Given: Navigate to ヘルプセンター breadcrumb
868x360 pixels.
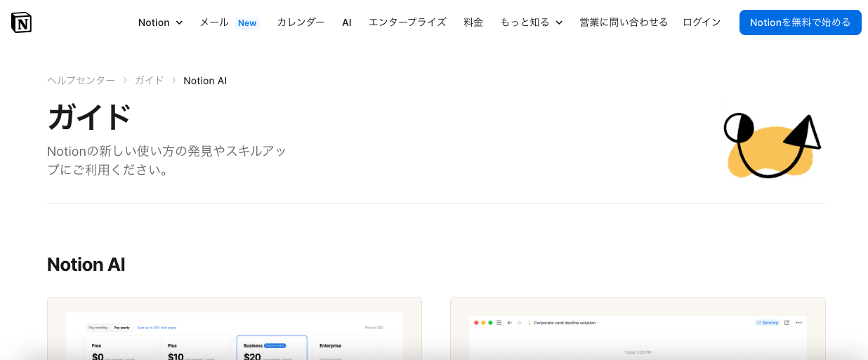Looking at the screenshot, I should click(x=81, y=81).
